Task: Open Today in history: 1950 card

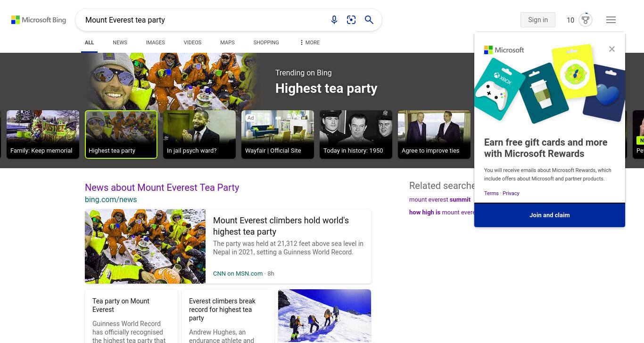Action: pyautogui.click(x=356, y=134)
